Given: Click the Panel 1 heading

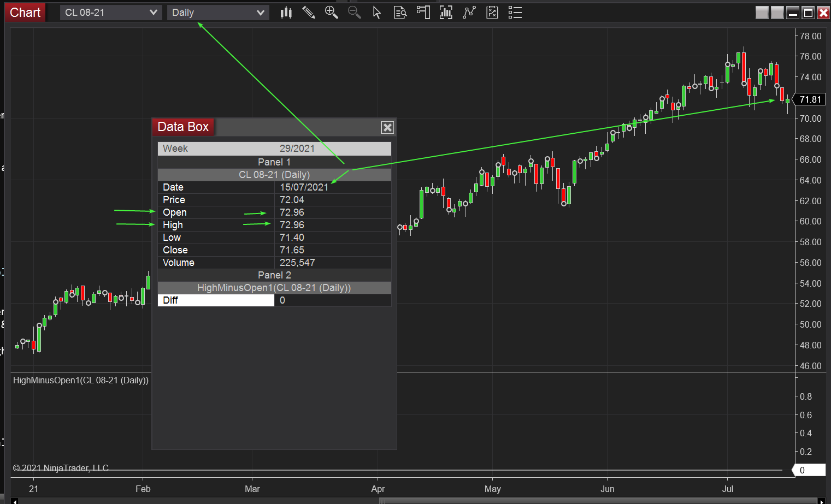Looking at the screenshot, I should pyautogui.click(x=274, y=162).
